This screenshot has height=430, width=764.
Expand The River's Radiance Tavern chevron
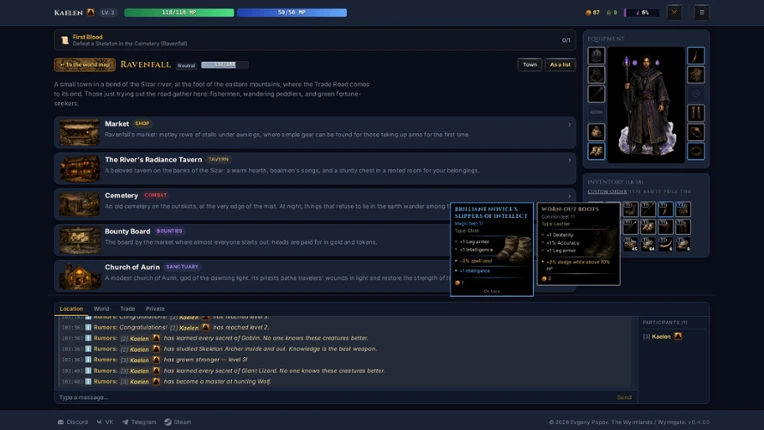click(569, 160)
